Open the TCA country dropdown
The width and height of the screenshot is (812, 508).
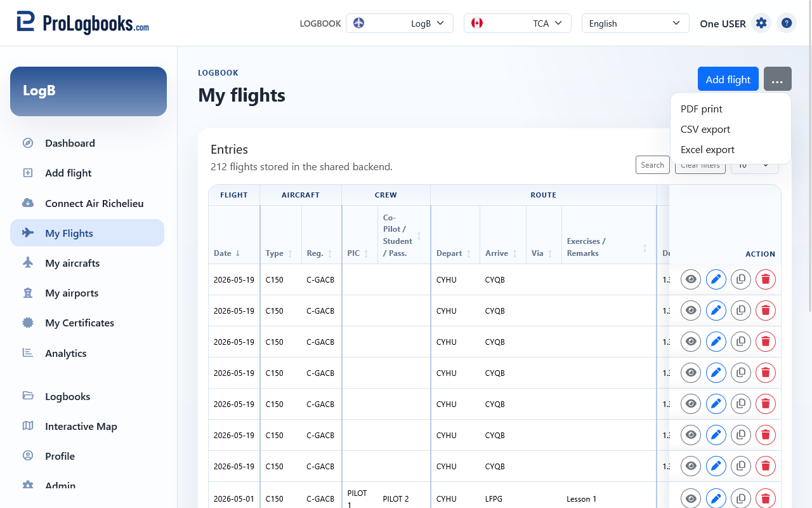click(518, 23)
